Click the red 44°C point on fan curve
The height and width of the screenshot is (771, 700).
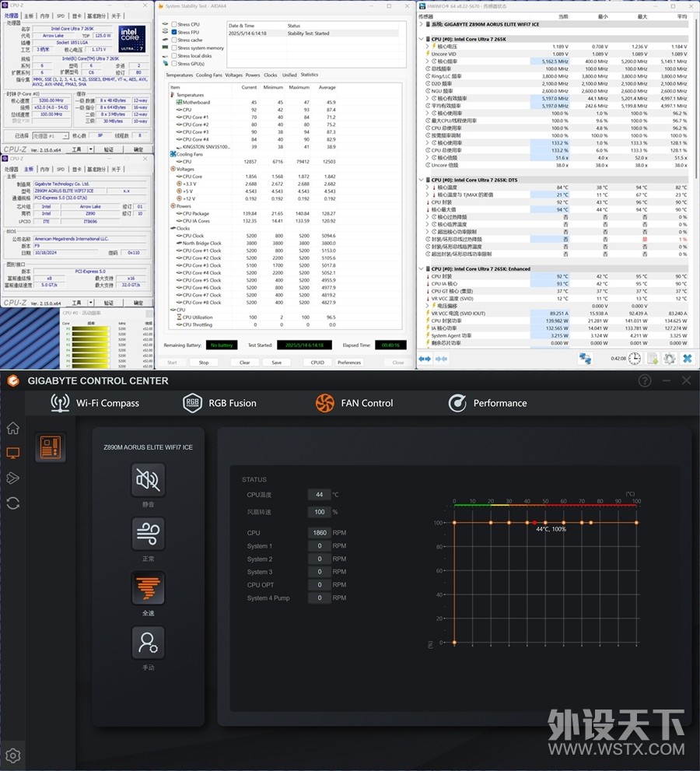click(x=534, y=523)
